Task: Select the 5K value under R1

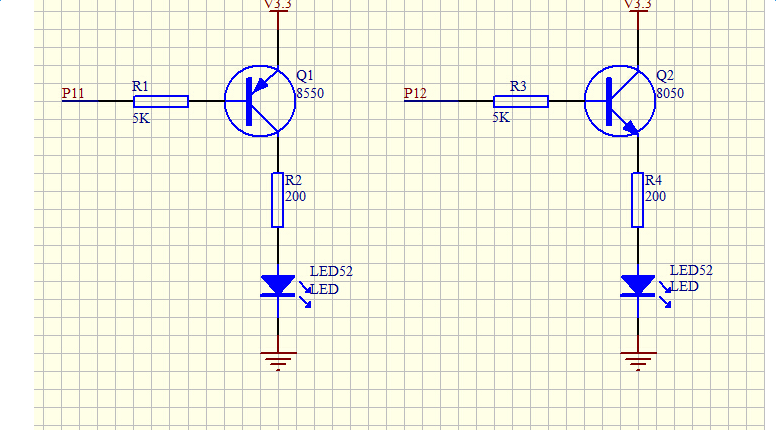Action: tap(141, 118)
